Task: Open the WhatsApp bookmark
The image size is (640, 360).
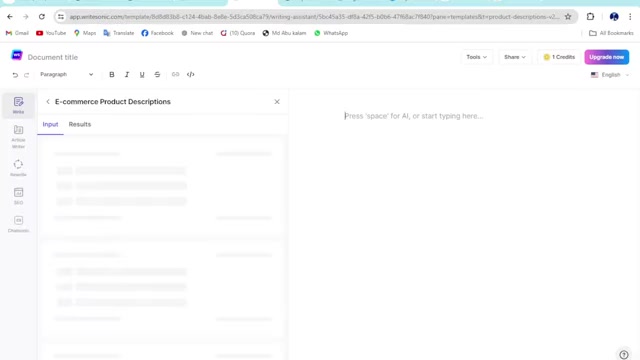Action: coord(331,33)
